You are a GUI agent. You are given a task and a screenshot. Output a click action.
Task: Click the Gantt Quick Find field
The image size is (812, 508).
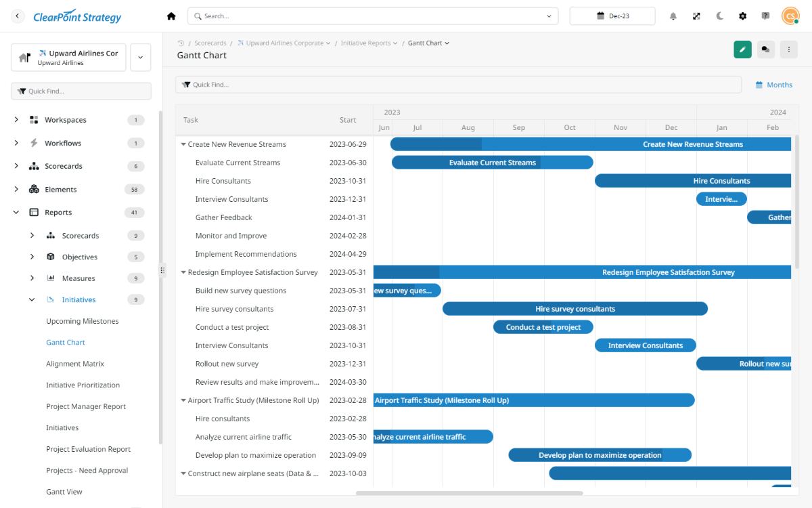458,85
